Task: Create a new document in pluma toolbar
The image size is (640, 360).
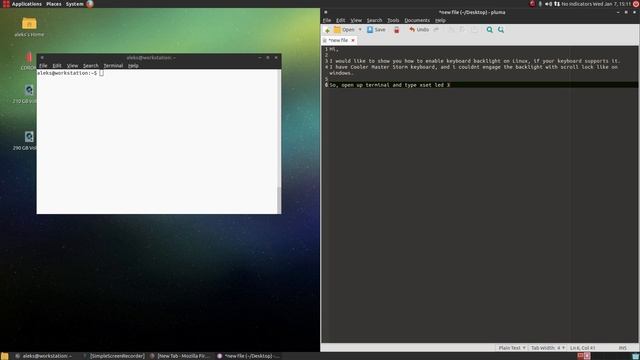Action: pyautogui.click(x=327, y=30)
